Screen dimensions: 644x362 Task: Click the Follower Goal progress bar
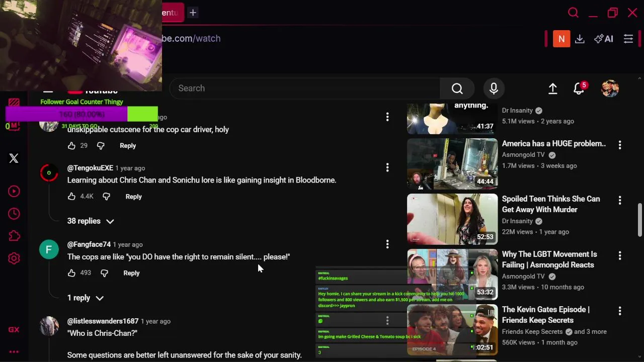[x=82, y=114]
